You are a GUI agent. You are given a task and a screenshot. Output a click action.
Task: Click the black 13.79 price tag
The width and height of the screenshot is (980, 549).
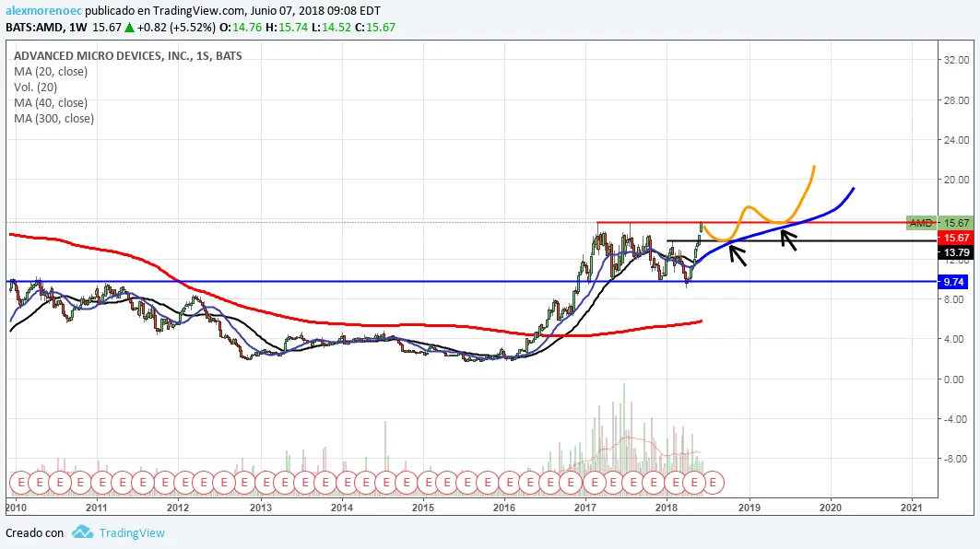point(956,253)
